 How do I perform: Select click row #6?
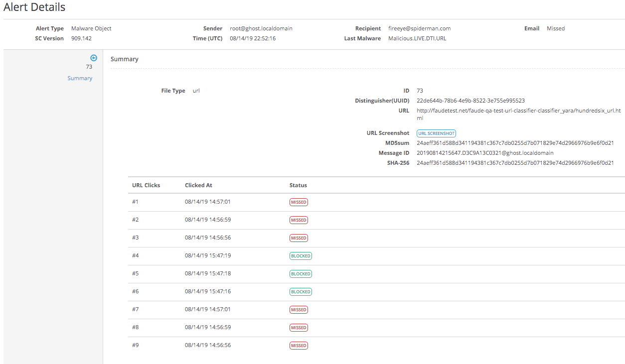click(x=376, y=292)
